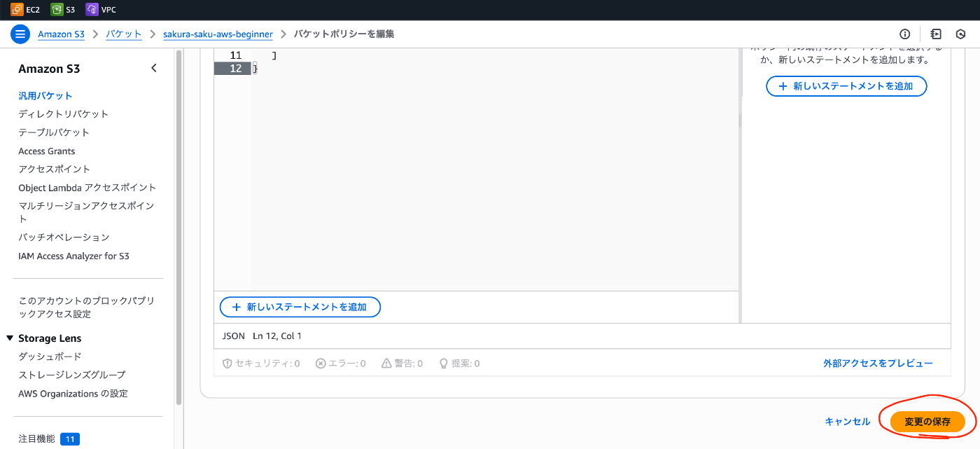Click JSON label in status bar

pos(234,336)
